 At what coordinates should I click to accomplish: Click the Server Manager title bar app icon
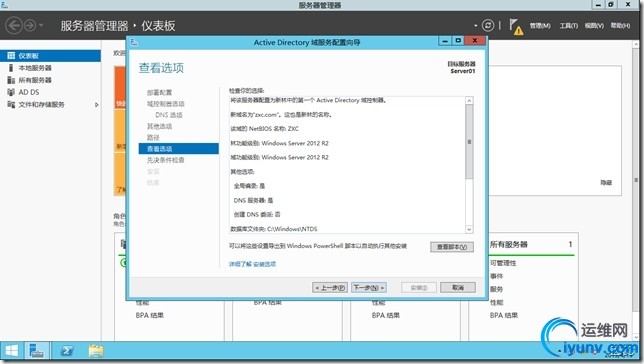tap(4, 5)
